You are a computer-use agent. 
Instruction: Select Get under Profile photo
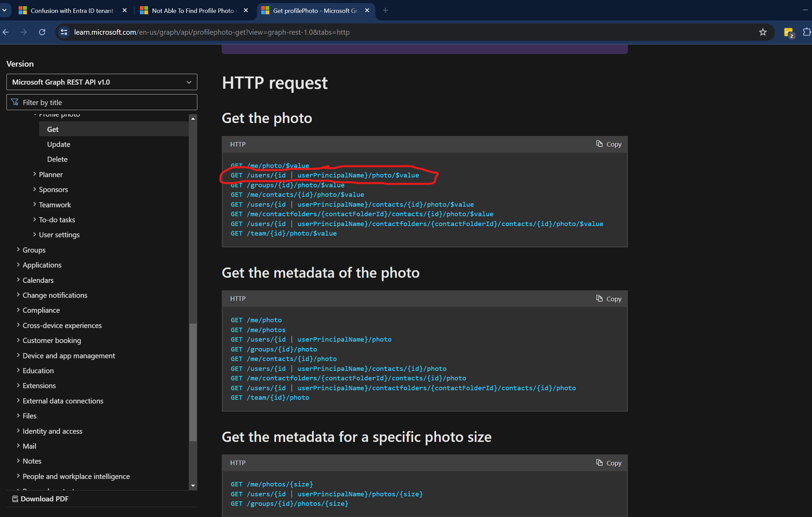point(114,129)
